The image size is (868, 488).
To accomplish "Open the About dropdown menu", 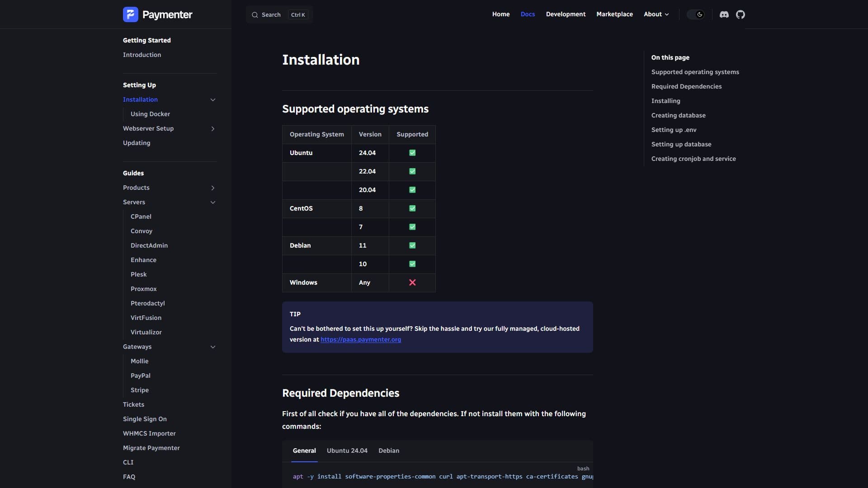I will click(x=656, y=14).
